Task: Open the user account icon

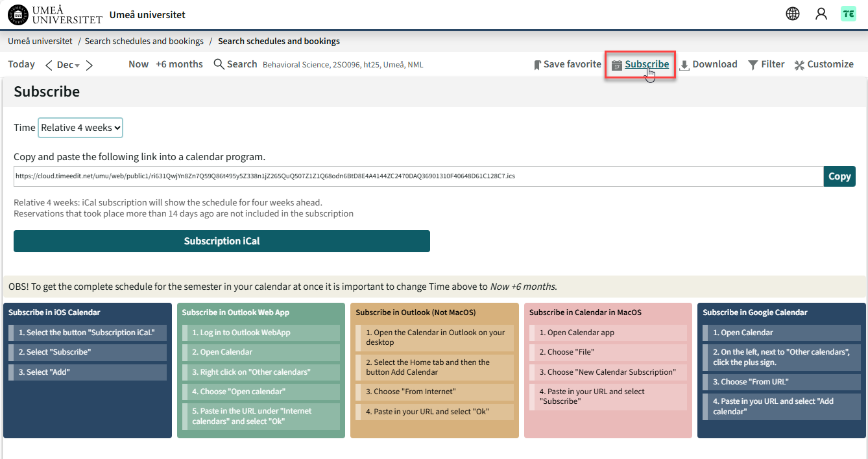Action: coord(821,14)
